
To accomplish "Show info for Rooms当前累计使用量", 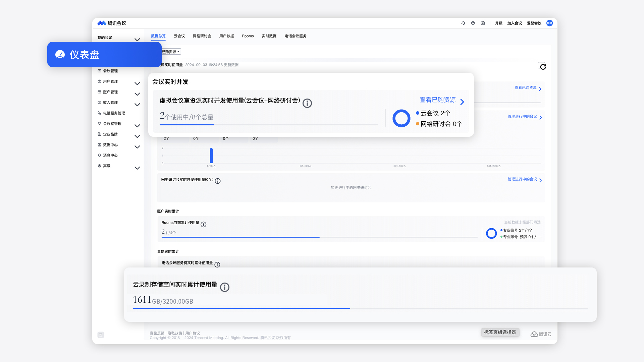I will 204,225.
